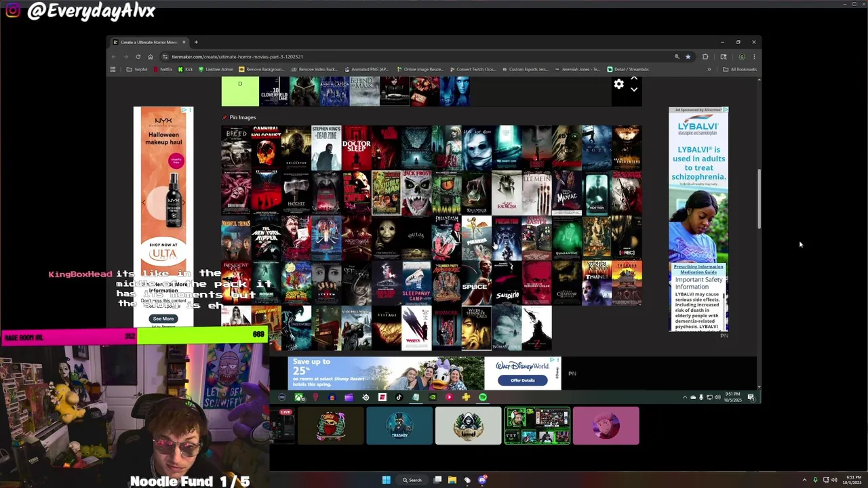
Task: Pick the Frozen poster
Action: [x=597, y=147]
